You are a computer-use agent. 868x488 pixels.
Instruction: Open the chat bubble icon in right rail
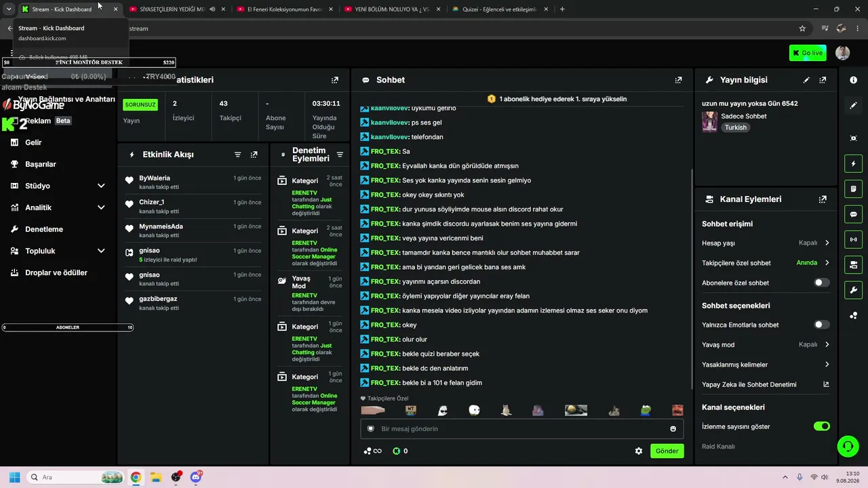[x=853, y=214]
